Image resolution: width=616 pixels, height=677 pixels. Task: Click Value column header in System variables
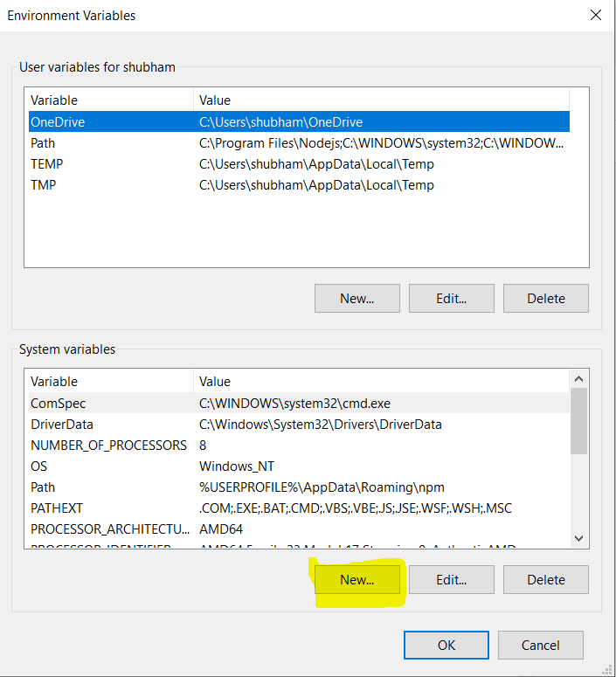pyautogui.click(x=381, y=381)
